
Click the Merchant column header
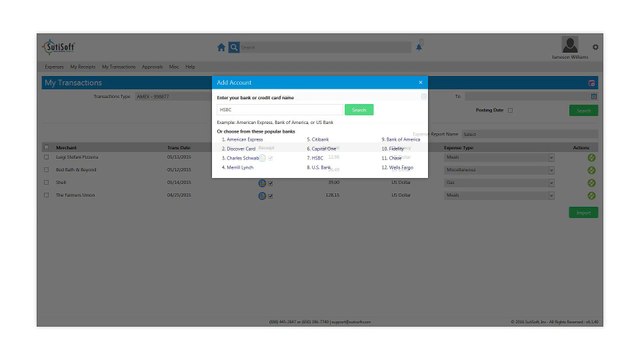tap(66, 148)
